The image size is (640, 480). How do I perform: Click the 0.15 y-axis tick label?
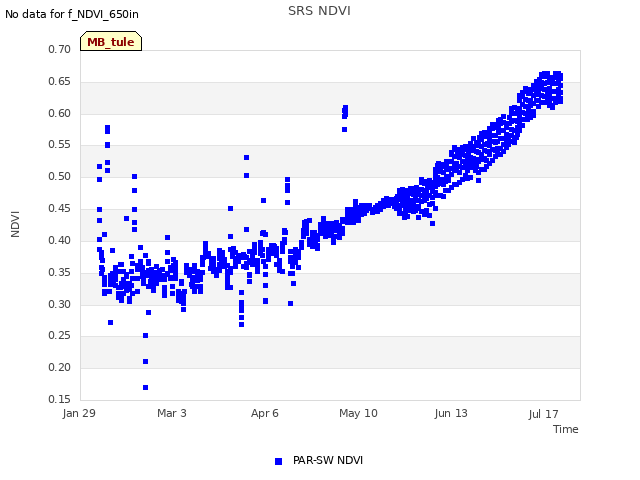pos(60,399)
